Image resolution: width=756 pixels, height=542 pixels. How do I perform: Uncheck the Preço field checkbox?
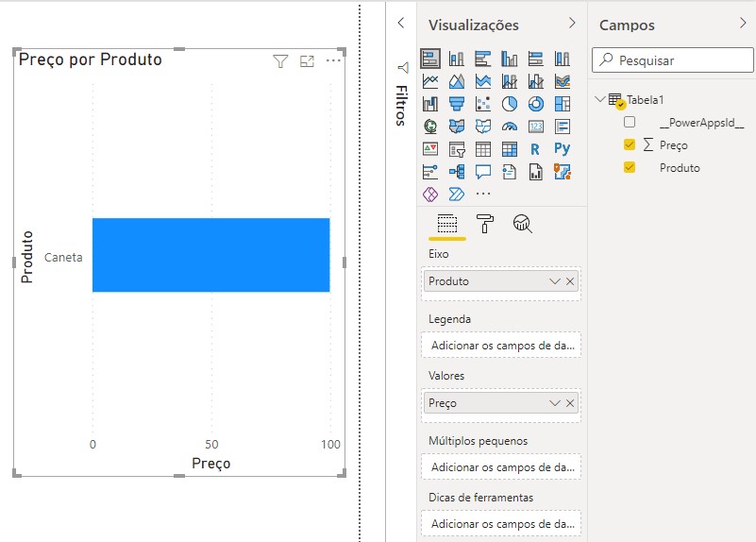(630, 144)
